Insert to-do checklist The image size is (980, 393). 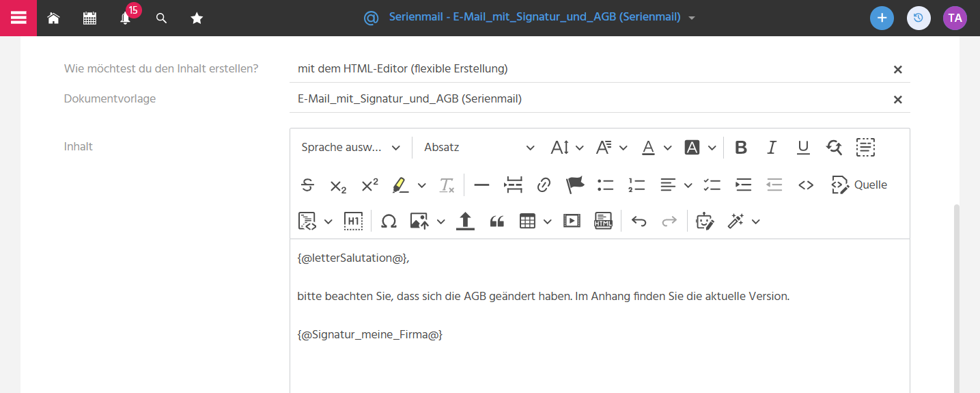pyautogui.click(x=712, y=185)
